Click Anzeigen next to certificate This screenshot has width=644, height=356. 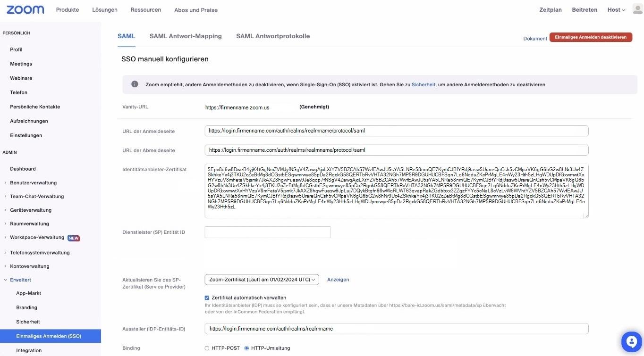tap(338, 280)
